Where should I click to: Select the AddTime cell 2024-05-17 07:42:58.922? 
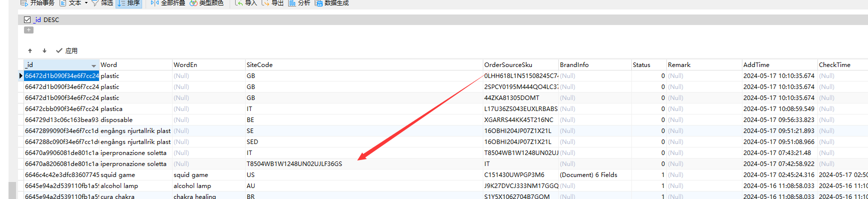[780, 164]
